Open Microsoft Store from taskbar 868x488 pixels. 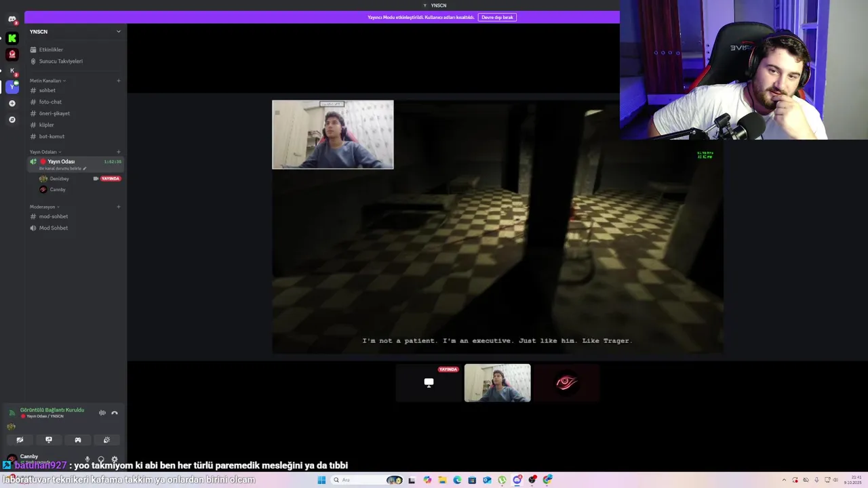[x=472, y=480]
